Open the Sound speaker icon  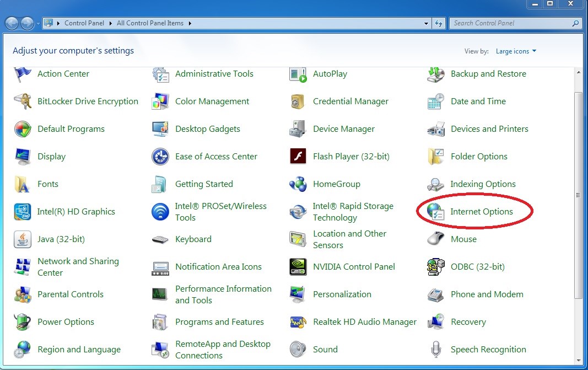point(298,350)
